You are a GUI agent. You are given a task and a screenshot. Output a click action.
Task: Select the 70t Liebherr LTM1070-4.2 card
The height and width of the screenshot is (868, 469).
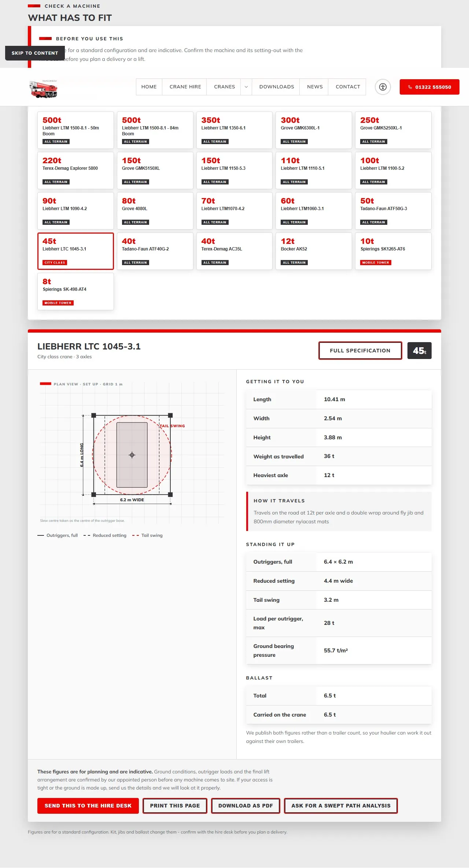[234, 211]
